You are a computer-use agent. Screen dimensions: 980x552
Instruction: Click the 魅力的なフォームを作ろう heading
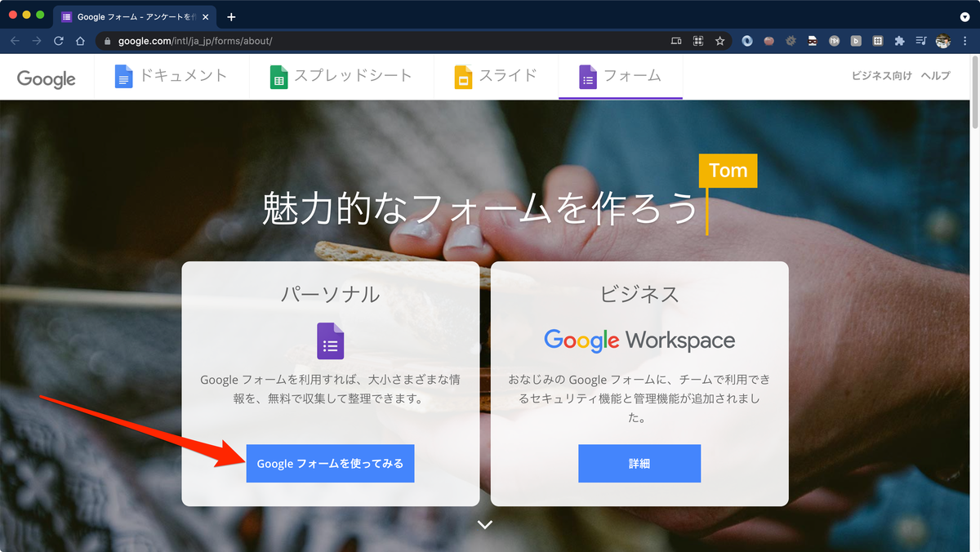(480, 207)
